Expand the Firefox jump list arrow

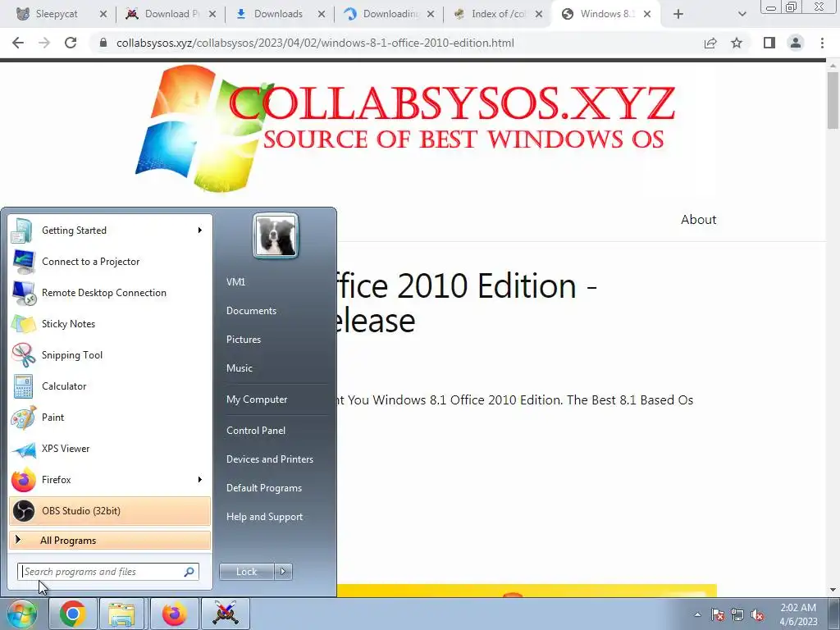click(x=200, y=479)
